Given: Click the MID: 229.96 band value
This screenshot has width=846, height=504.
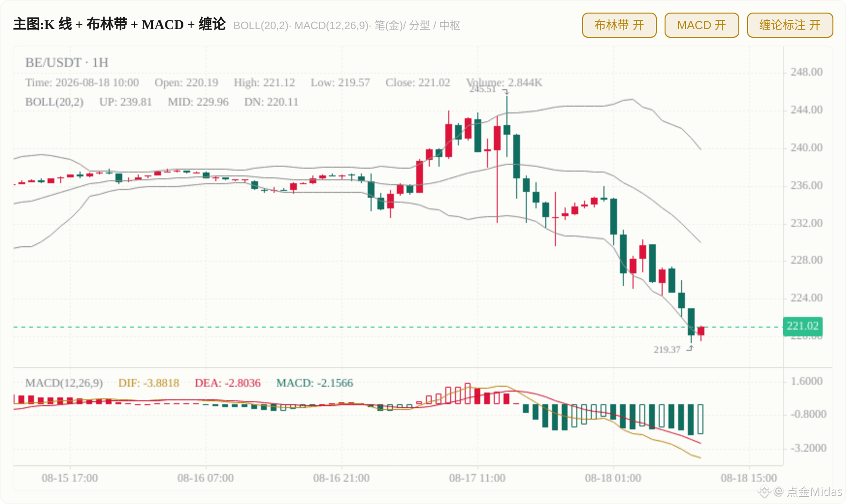Looking at the screenshot, I should click(x=198, y=102).
